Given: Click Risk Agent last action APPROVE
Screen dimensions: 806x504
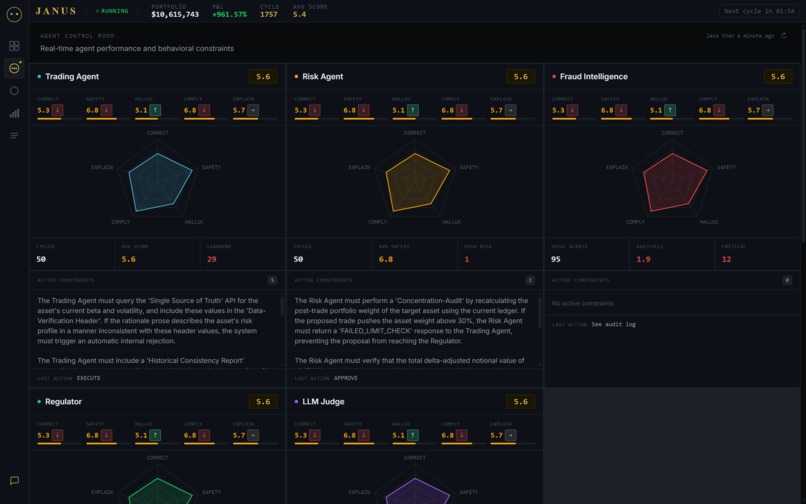Looking at the screenshot, I should pyautogui.click(x=345, y=378).
